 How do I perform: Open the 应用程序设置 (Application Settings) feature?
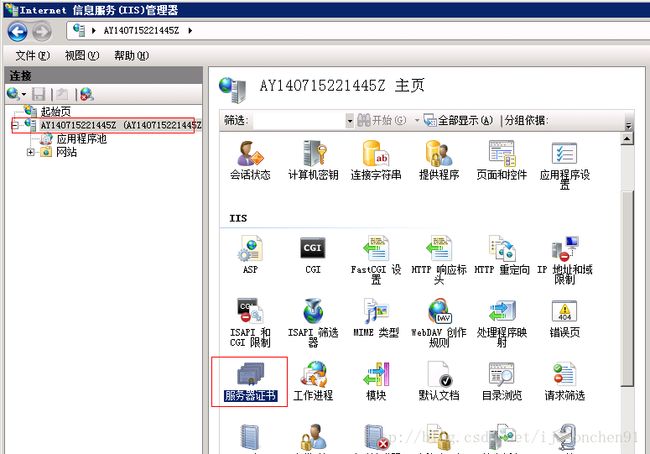(x=565, y=165)
